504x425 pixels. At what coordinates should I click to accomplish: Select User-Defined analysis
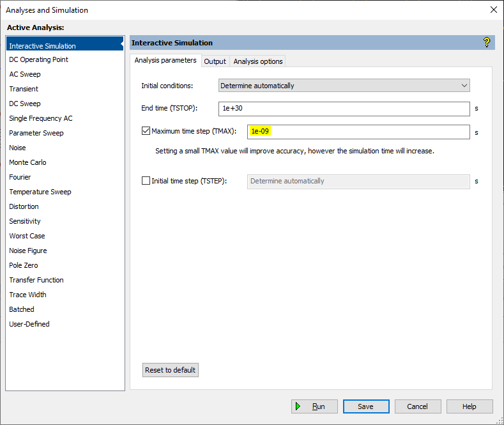tap(65, 324)
